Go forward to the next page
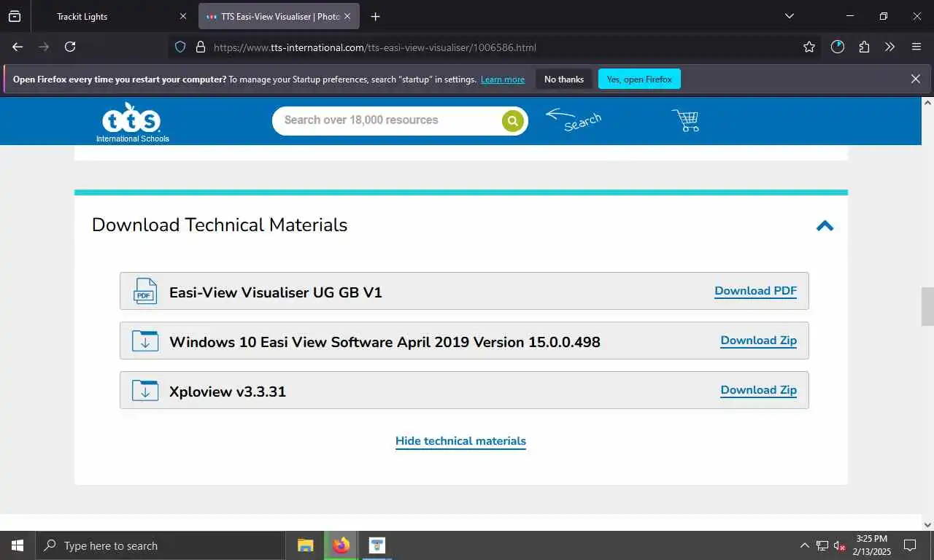 [x=44, y=47]
